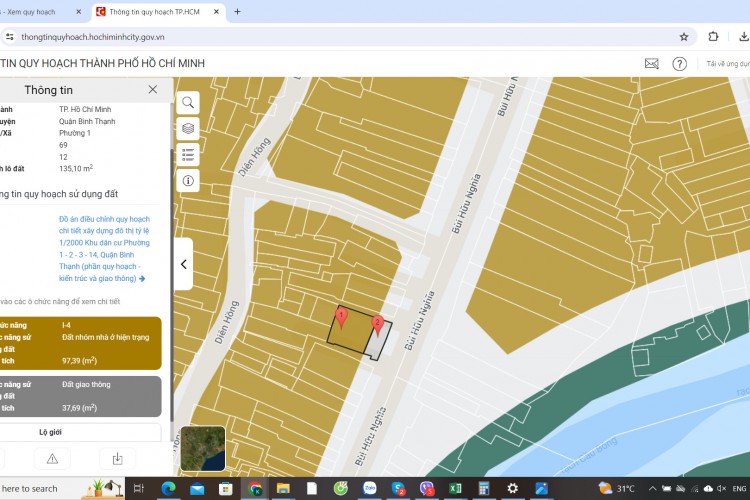Collapse the side panel with left chevron
Viewport: 750px width, 500px height.
click(x=184, y=264)
